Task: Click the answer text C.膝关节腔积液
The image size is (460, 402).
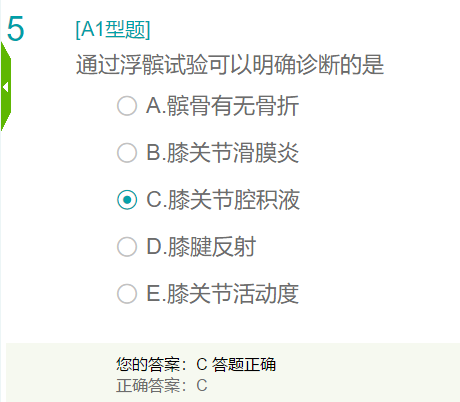Action: tap(223, 200)
